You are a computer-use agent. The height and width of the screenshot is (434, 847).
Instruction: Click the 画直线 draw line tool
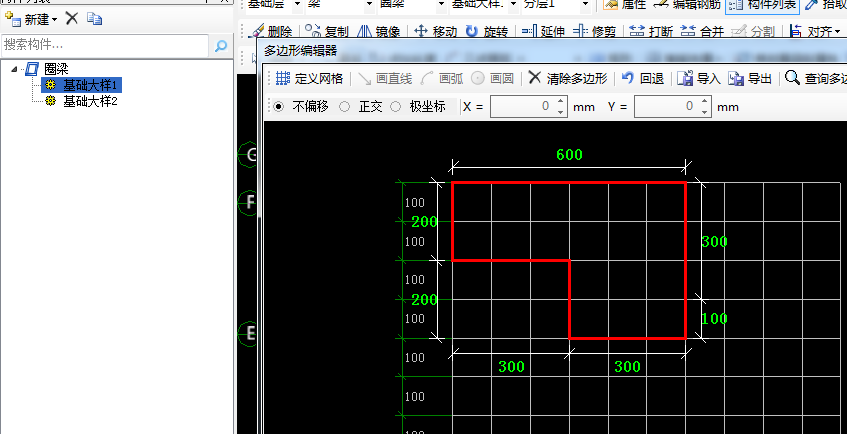pos(385,78)
